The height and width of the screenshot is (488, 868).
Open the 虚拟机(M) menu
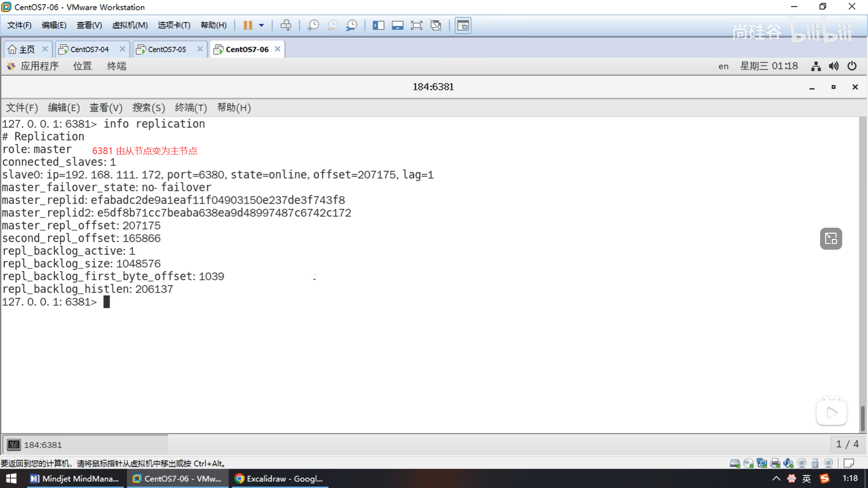tap(130, 25)
